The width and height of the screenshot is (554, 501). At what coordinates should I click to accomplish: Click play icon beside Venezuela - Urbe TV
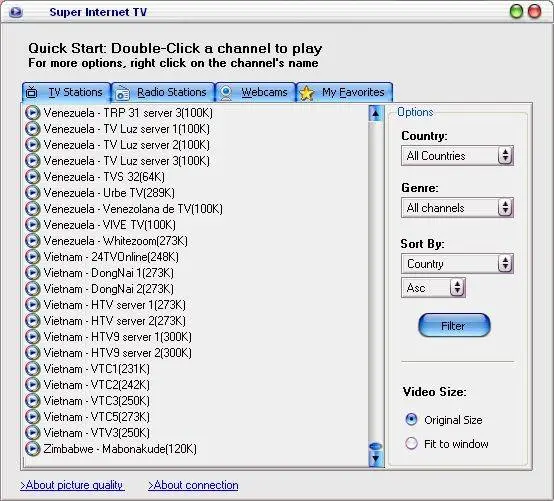click(33, 193)
